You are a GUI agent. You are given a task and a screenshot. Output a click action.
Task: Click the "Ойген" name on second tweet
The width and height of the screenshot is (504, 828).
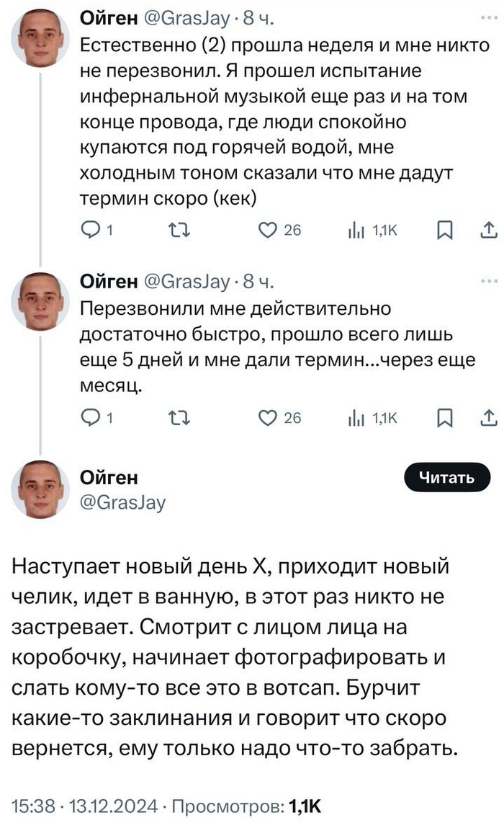[x=109, y=280]
